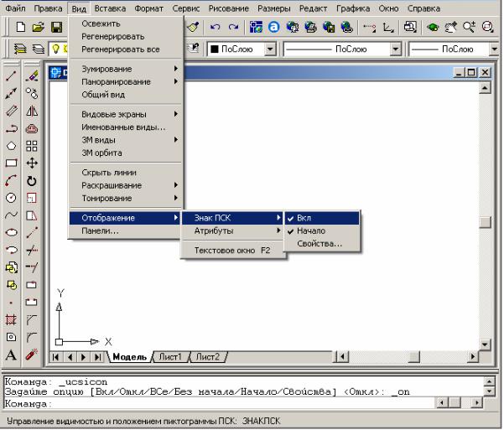This screenshot has width=504, height=430.
Task: Select the Arc drawing tool
Action: coord(11,180)
